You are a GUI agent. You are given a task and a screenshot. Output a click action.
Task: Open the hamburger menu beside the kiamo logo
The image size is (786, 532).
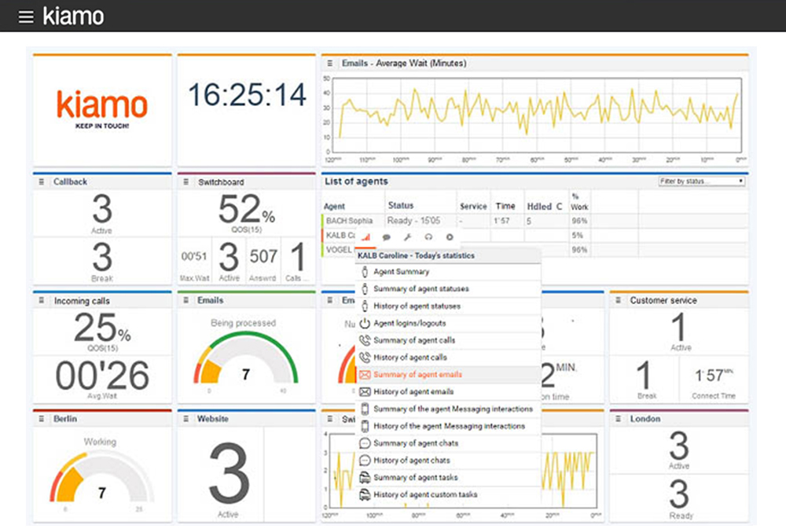pos(26,17)
